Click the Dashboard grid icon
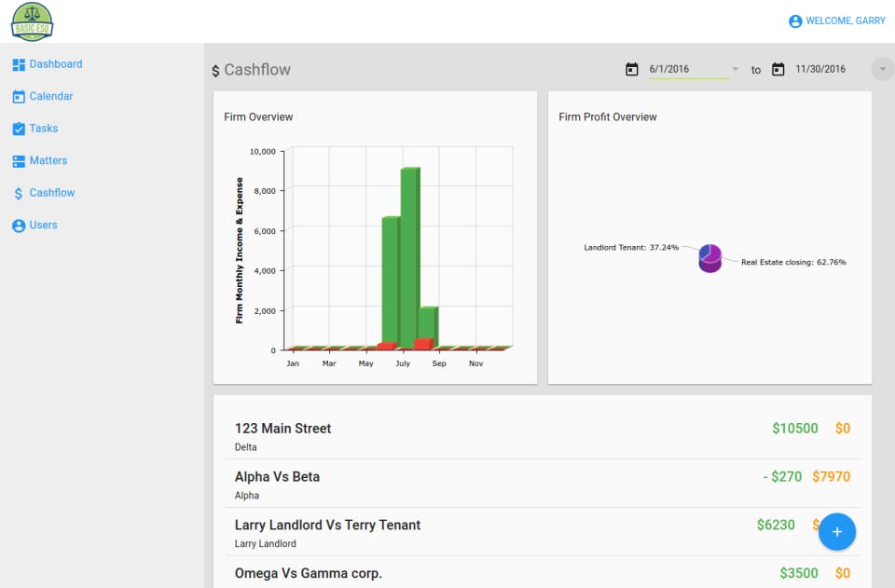Viewport: 895px width, 588px height. [19, 64]
